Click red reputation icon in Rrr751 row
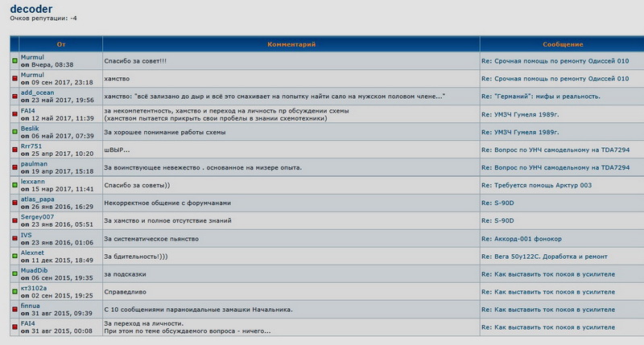 pos(14,150)
